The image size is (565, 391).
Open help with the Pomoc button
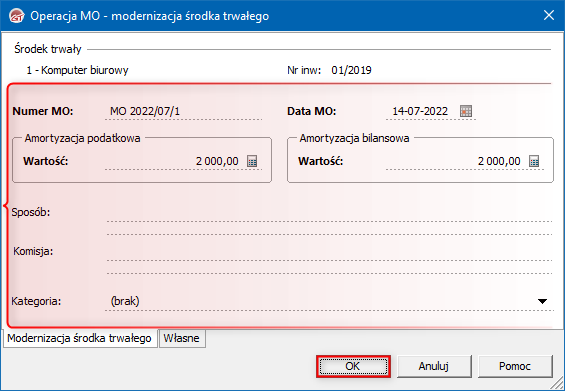[x=515, y=366]
